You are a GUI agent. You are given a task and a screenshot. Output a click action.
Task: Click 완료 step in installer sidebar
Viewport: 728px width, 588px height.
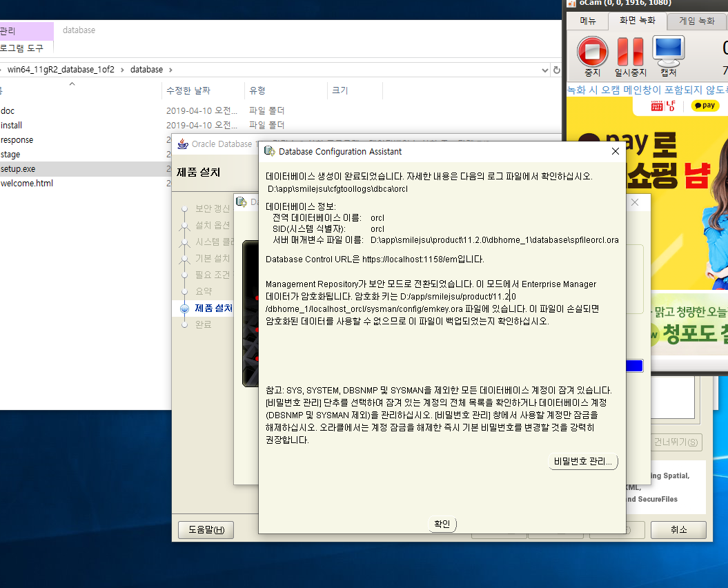[204, 324]
